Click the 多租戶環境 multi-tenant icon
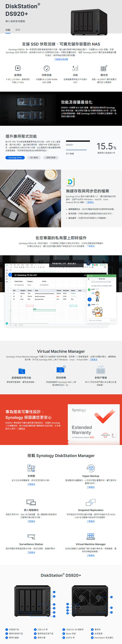Image resolution: width=122 pixels, height=644 pixels. (x=101, y=370)
